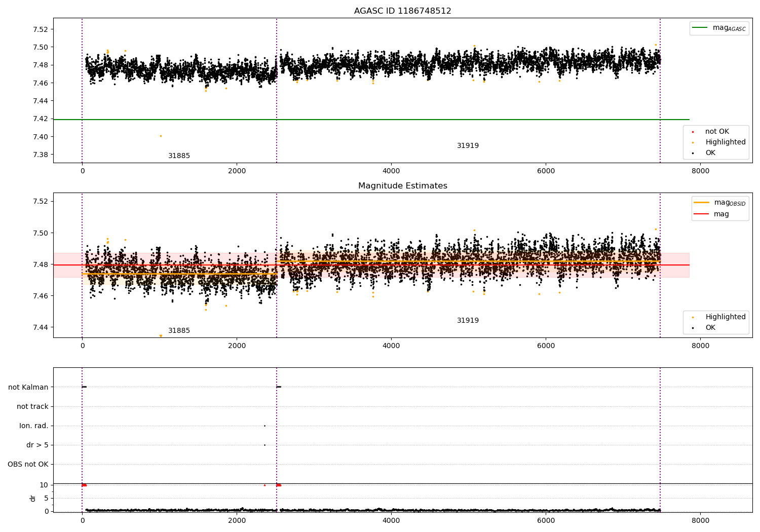Click the 'not track' axis label
Viewport: 760px width, 532px height.
pyautogui.click(x=32, y=407)
